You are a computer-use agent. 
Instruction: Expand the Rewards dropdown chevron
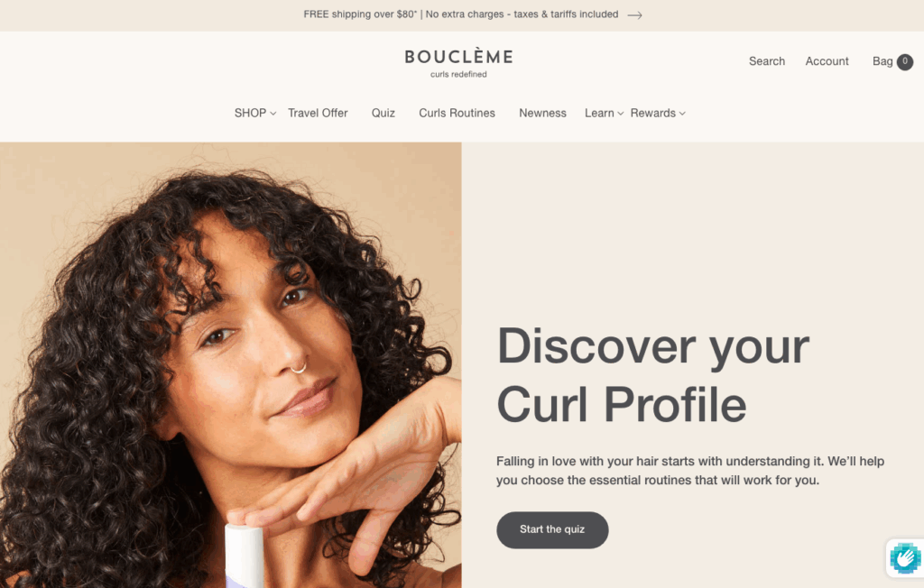pos(682,114)
